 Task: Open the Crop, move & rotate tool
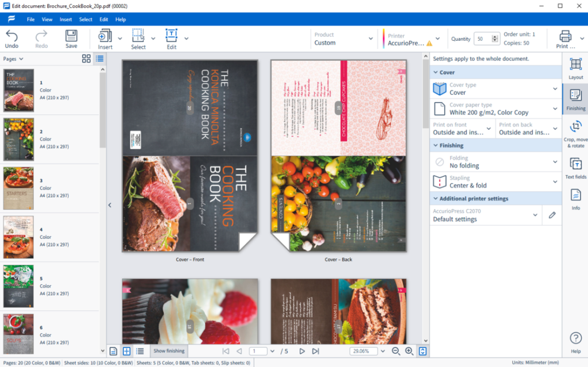pos(575,127)
